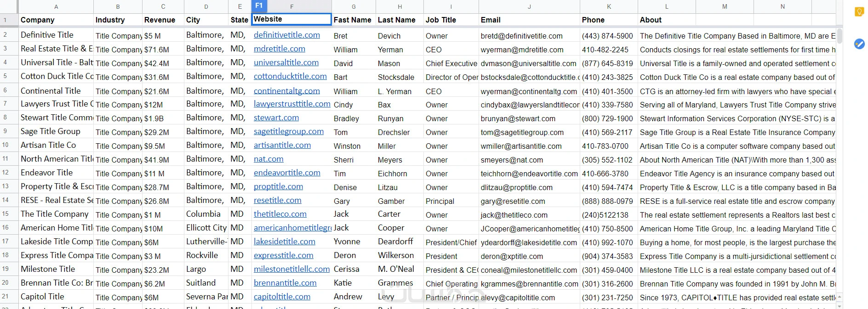Image resolution: width=868 pixels, height=309 pixels.
Task: Select column L header
Action: point(667,6)
